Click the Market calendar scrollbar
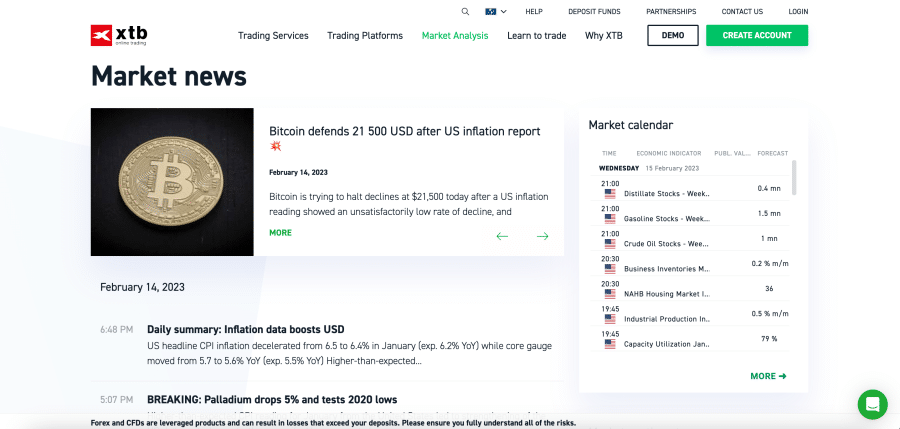Image resolution: width=900 pixels, height=429 pixels. coord(794,177)
